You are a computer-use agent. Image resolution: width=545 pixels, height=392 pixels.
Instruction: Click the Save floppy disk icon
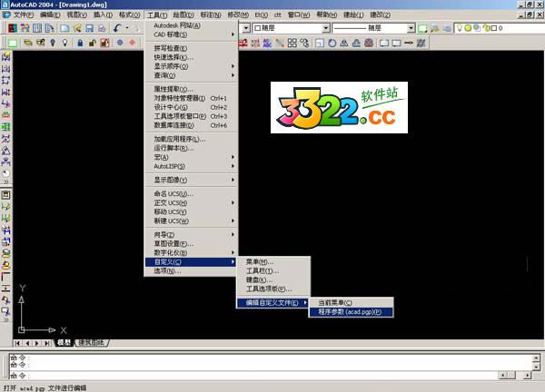(89, 28)
